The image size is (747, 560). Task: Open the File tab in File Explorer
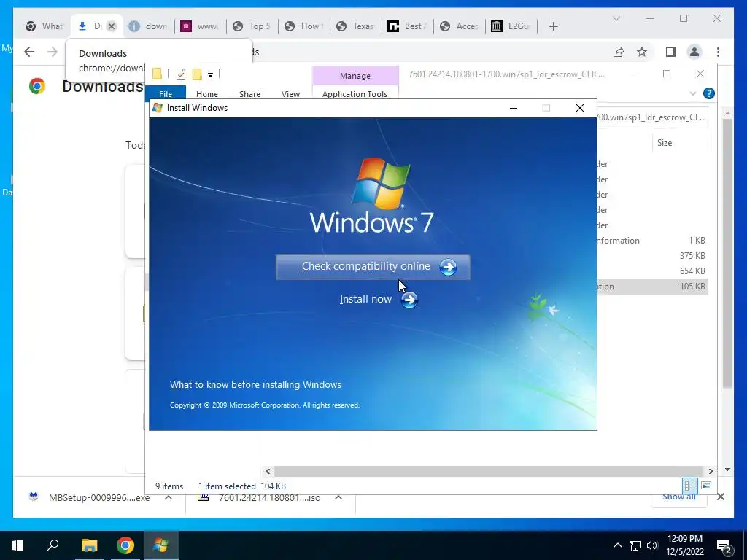(166, 93)
